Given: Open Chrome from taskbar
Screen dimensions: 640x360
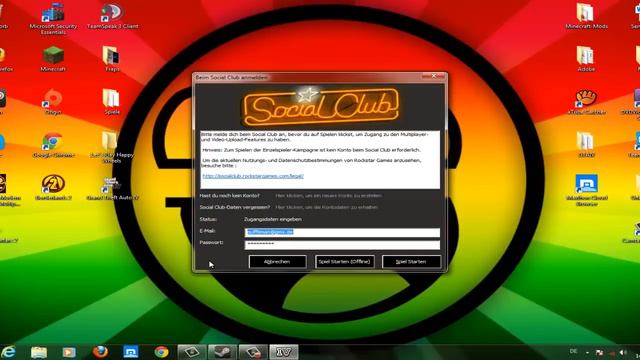Looking at the screenshot, I should point(161,351).
